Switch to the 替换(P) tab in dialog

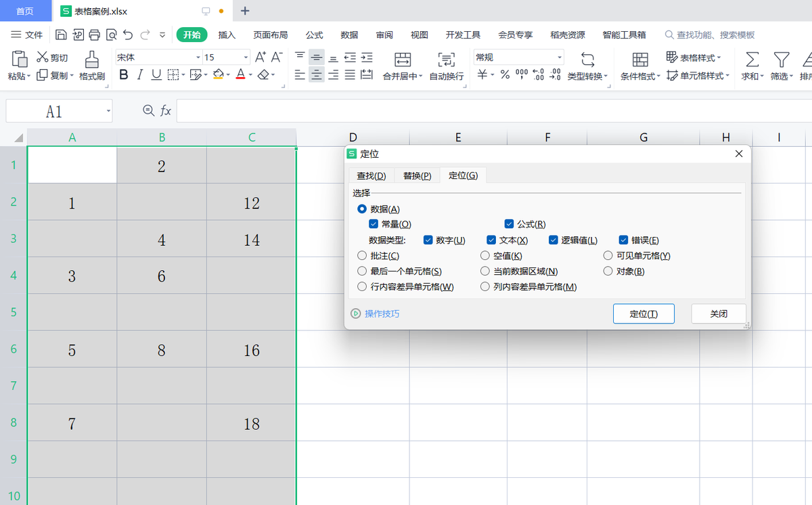click(417, 175)
